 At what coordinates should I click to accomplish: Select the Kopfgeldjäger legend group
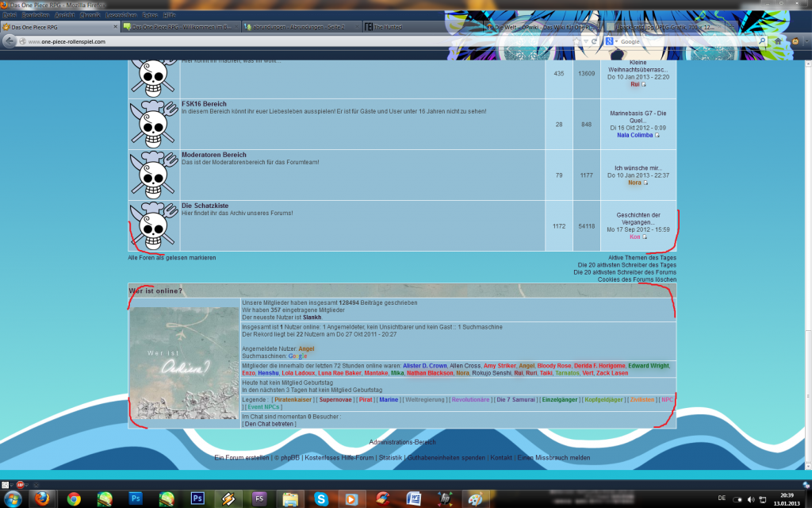(x=603, y=400)
